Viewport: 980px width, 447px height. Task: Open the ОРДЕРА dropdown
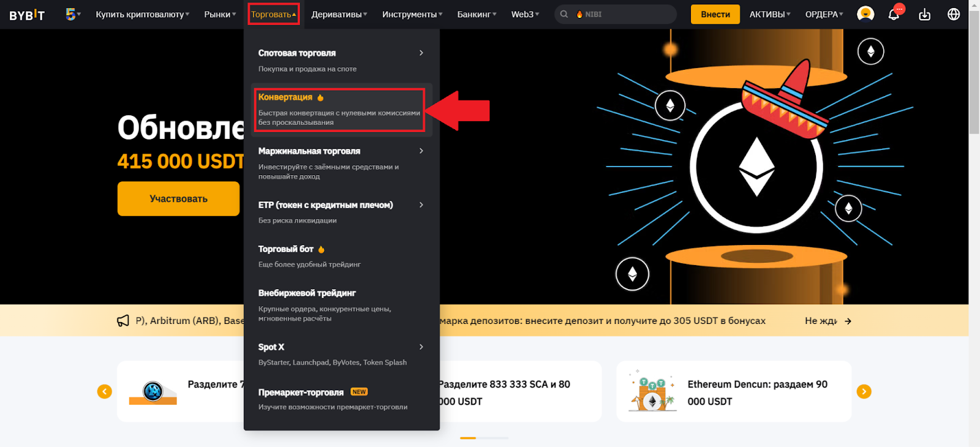[x=824, y=14]
